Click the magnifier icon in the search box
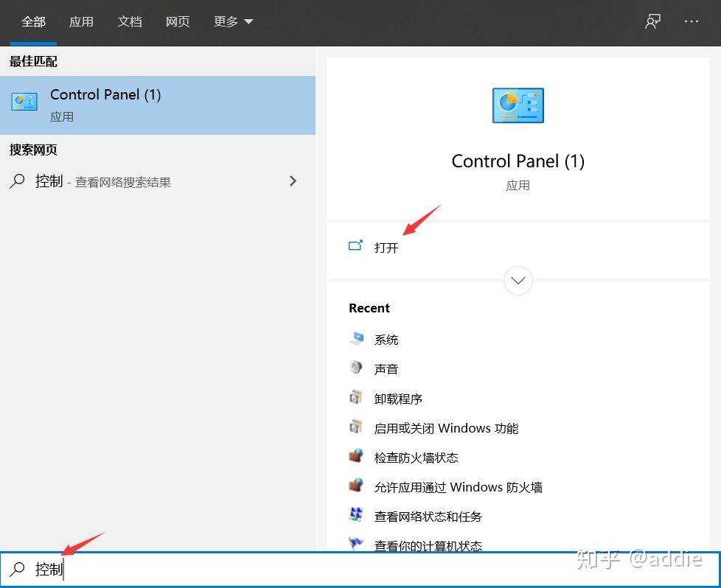721x588 pixels. click(x=15, y=568)
